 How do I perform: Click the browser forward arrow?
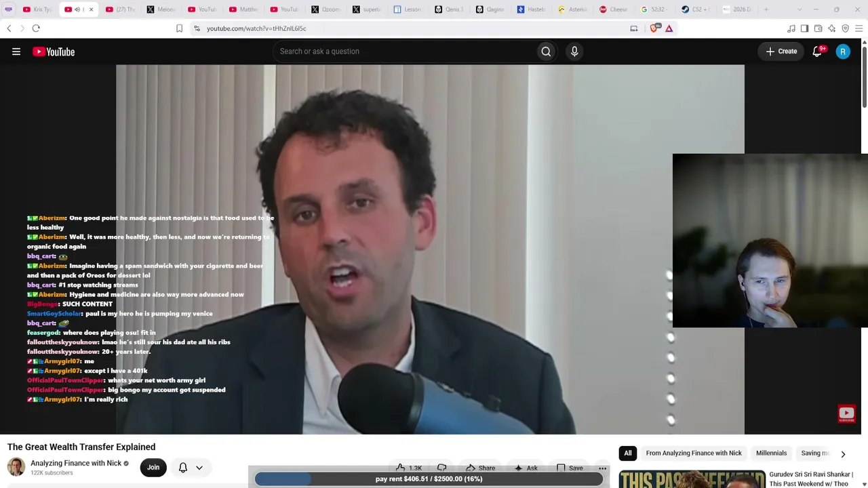pos(22,28)
